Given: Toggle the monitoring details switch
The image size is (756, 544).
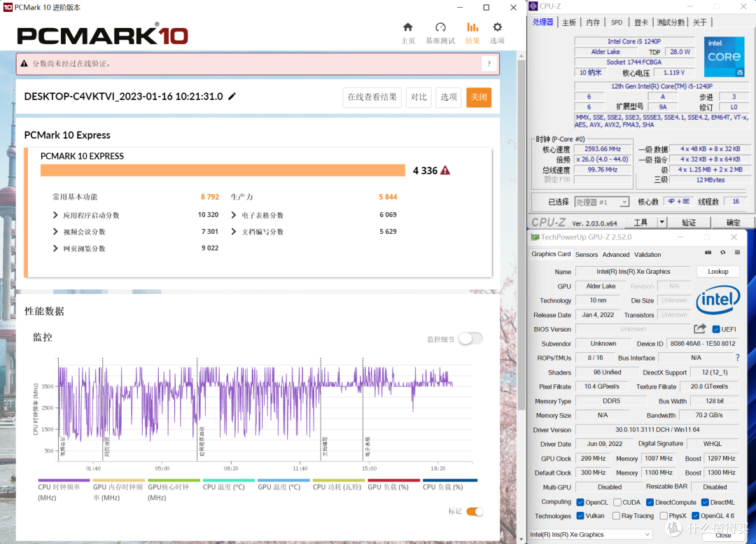Looking at the screenshot, I should click(x=470, y=339).
